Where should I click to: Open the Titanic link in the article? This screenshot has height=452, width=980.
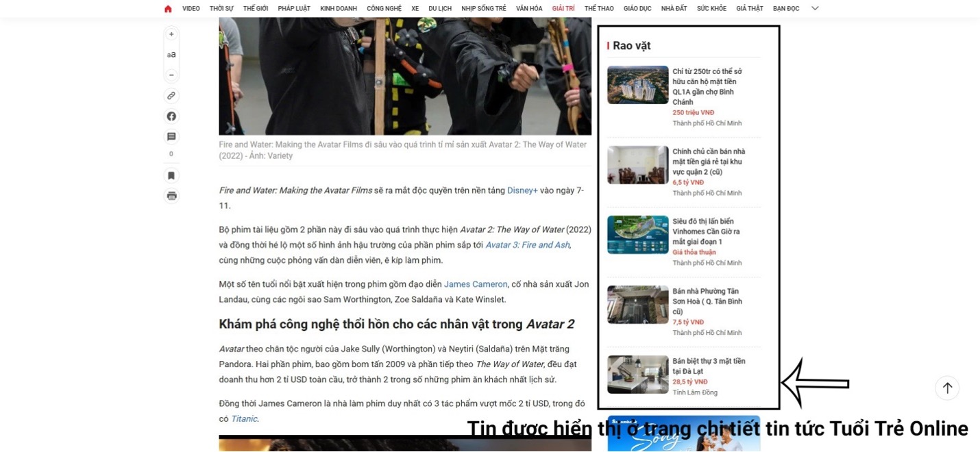pos(244,419)
